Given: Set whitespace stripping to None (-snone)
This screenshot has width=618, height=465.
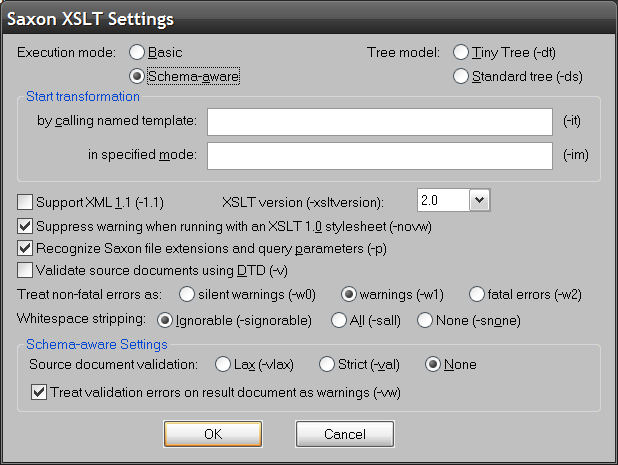Looking at the screenshot, I should pyautogui.click(x=425, y=320).
